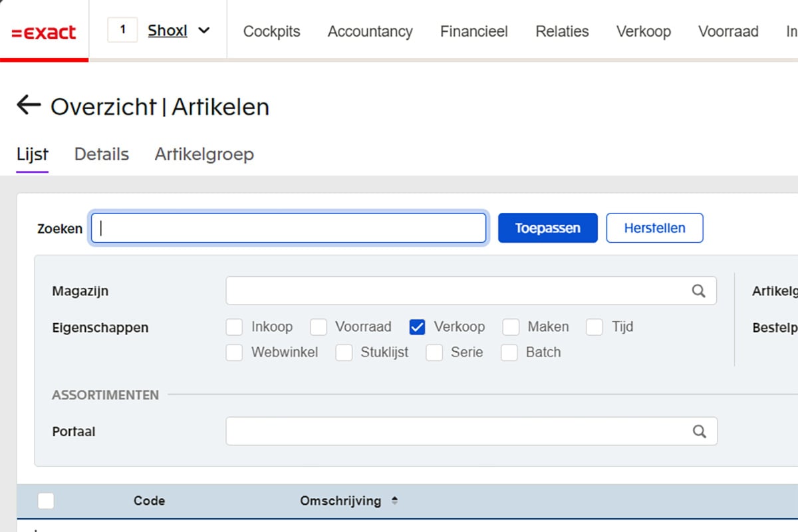Open the Financieel menu

[473, 31]
